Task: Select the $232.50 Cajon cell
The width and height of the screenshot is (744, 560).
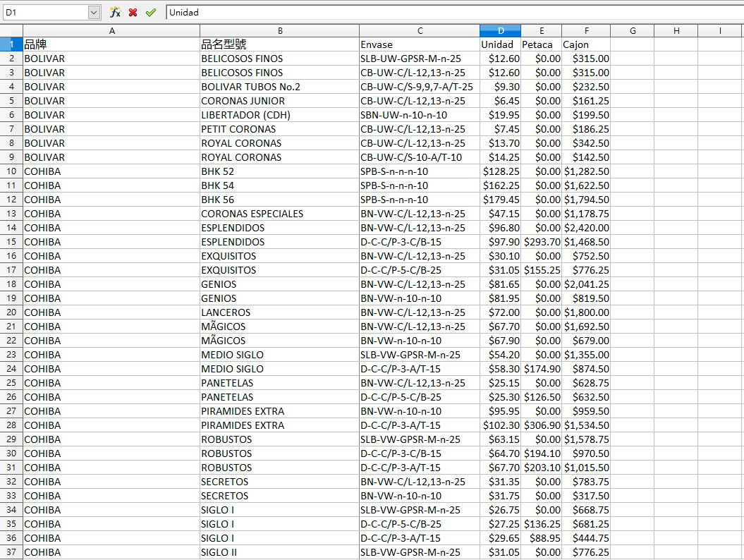Action: point(586,87)
